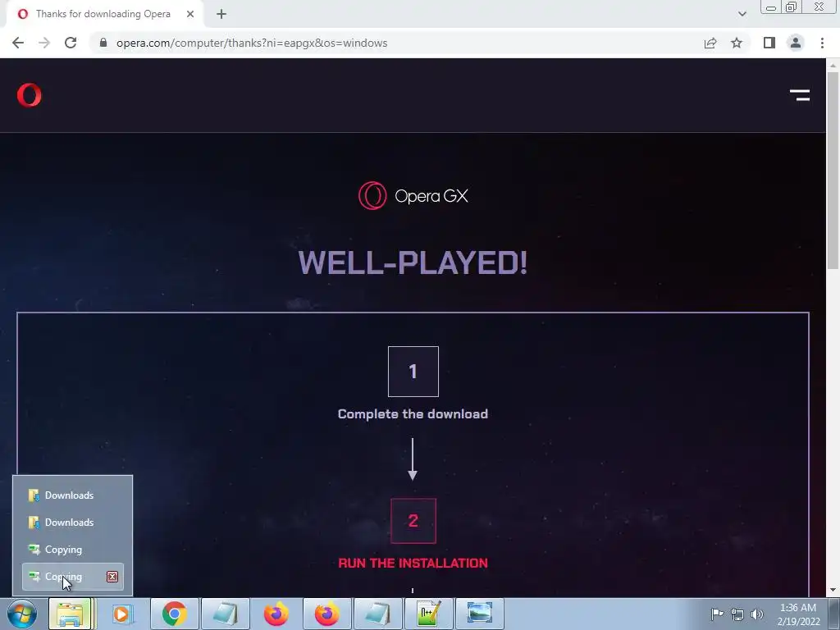This screenshot has width=840, height=630.
Task: Click the red Opera logo in header
Action: point(29,95)
